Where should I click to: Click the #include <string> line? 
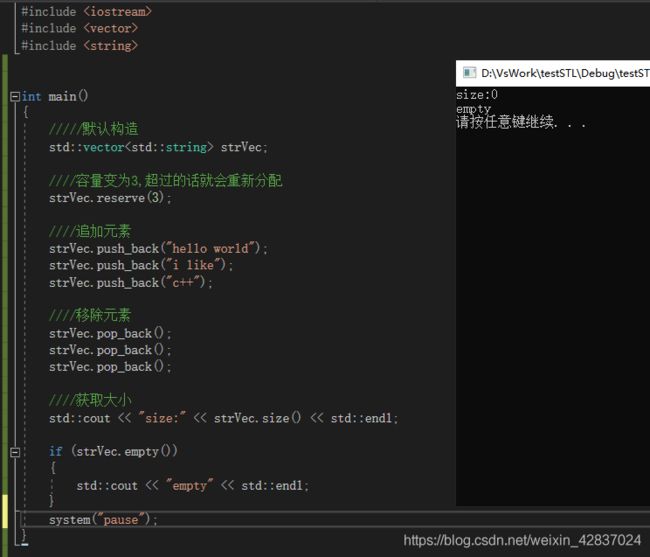click(x=79, y=46)
